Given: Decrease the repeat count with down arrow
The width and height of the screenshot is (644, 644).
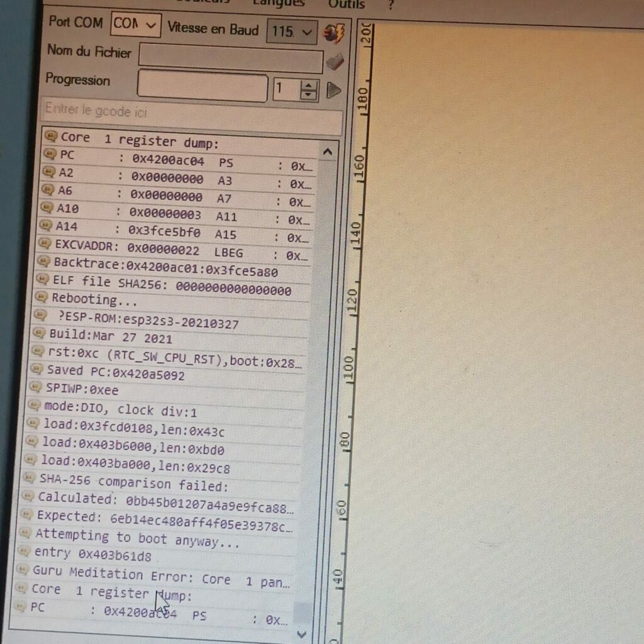Looking at the screenshot, I should pos(308,94).
